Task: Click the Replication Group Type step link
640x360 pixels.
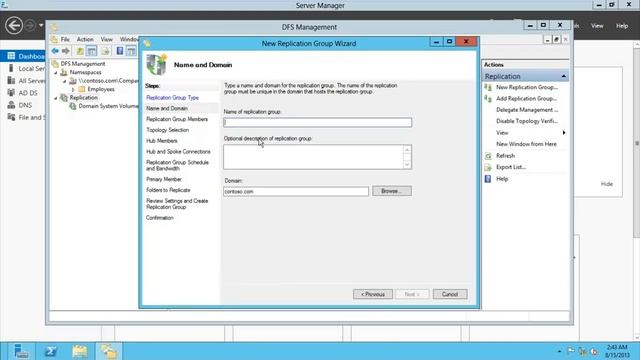Action: coord(172,98)
